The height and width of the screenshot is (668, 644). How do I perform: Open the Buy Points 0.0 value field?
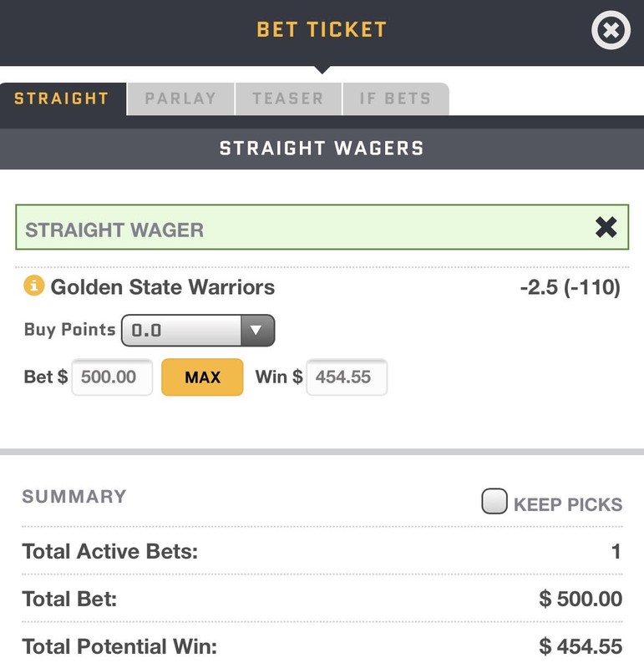(x=181, y=330)
